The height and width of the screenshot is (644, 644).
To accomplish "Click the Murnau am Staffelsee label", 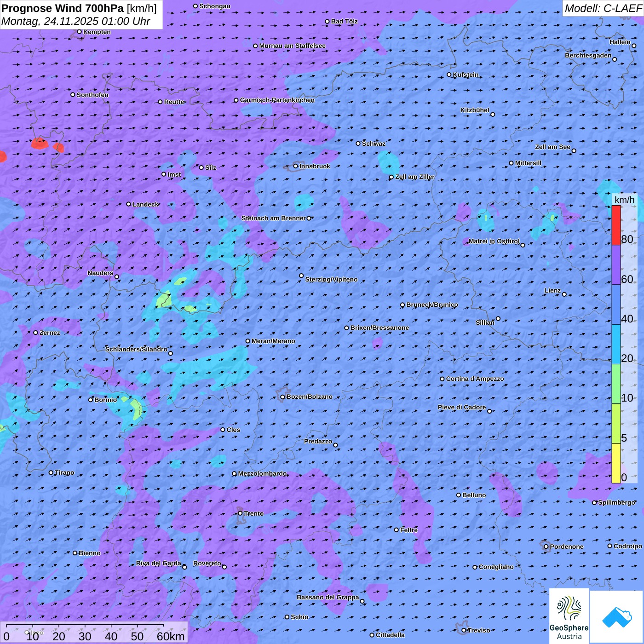I will coord(292,46).
